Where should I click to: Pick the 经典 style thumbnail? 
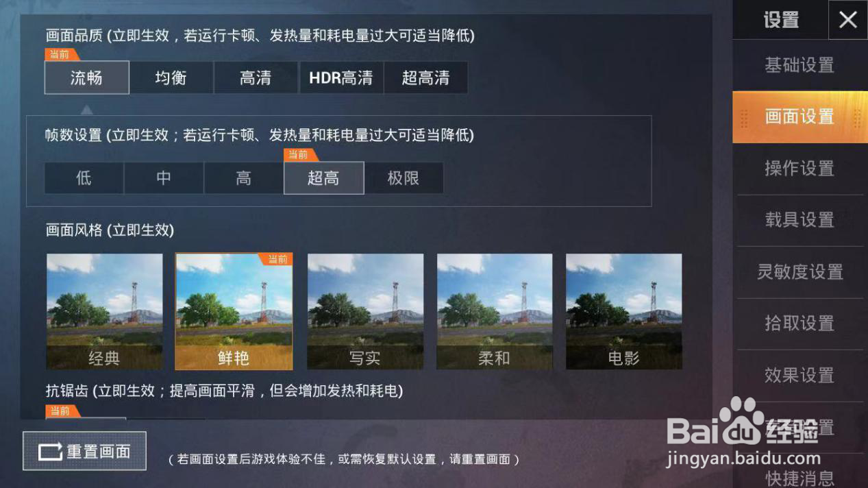(x=105, y=312)
